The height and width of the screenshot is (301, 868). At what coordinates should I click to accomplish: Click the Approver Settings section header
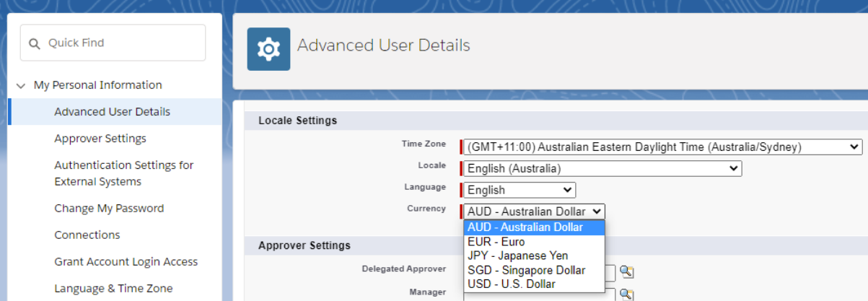[304, 245]
